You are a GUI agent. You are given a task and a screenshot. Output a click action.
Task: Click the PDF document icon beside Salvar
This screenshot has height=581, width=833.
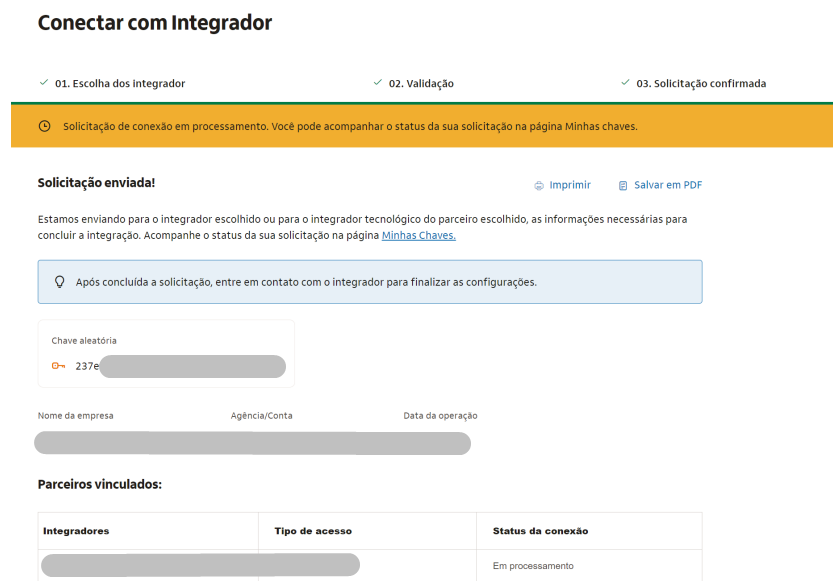click(623, 185)
